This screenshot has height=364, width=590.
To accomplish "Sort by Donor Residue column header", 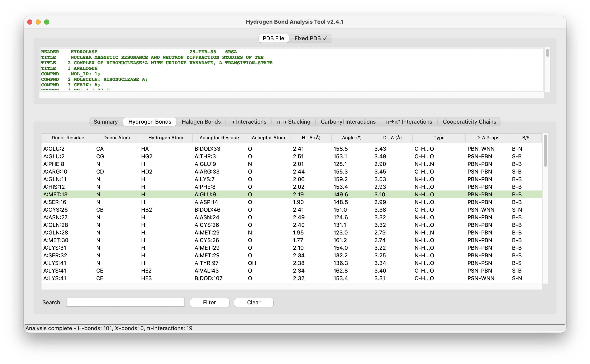I will point(68,138).
